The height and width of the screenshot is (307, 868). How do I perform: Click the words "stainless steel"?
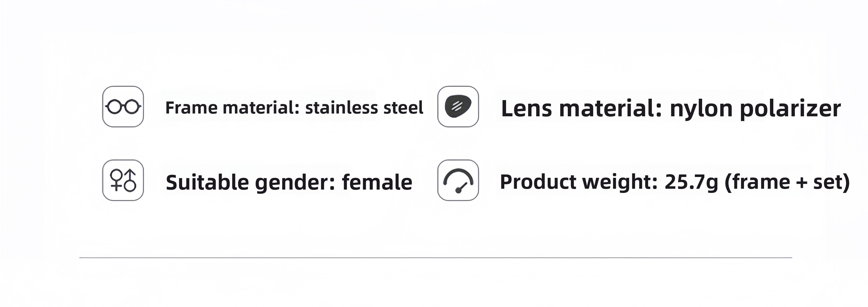tap(364, 108)
